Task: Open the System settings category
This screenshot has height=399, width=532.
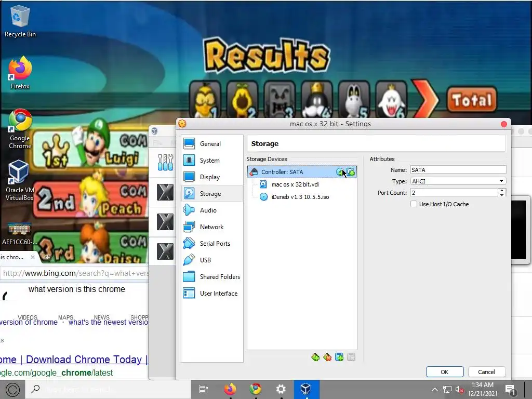Action: tap(212, 160)
